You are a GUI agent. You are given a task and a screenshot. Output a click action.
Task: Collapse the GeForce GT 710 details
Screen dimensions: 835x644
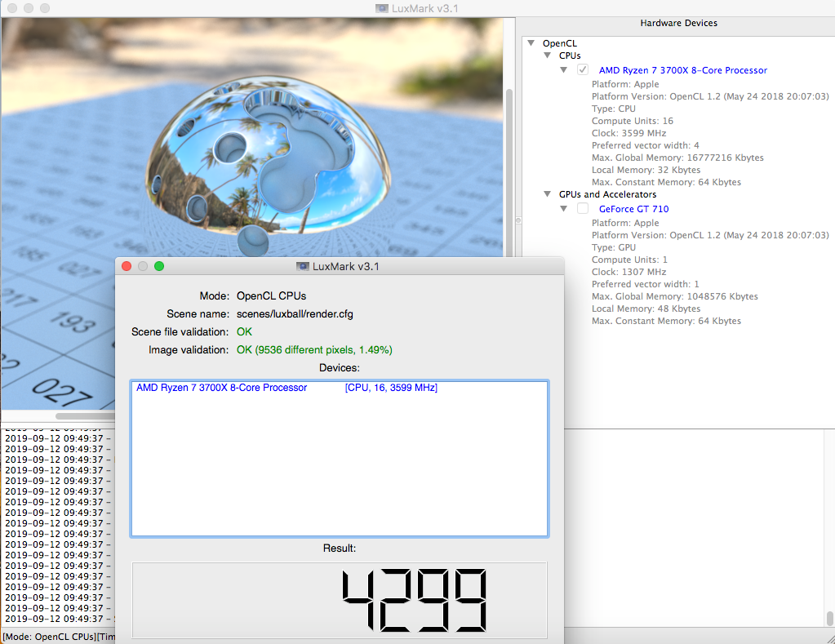(563, 209)
